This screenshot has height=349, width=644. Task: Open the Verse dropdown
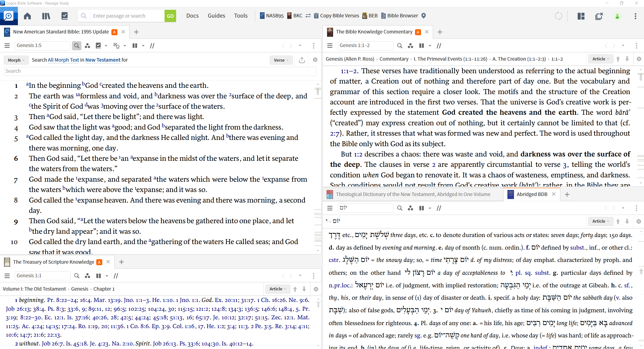click(281, 60)
